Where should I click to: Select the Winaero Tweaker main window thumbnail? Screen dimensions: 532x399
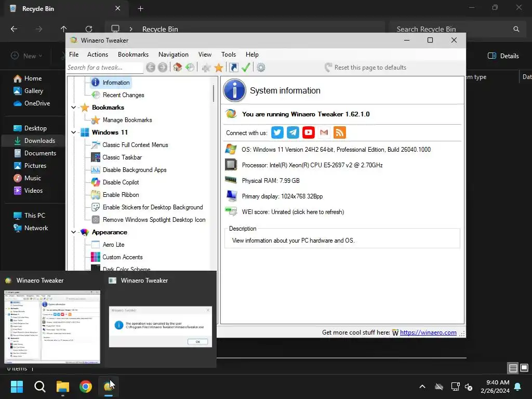point(52,327)
